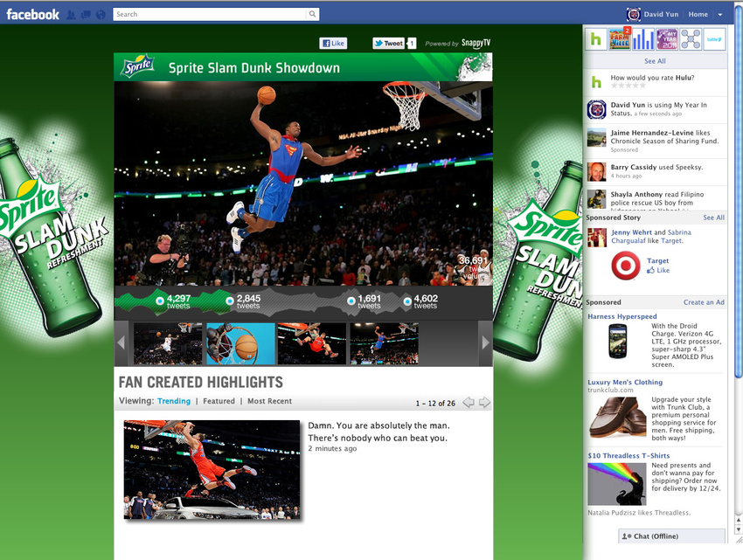Image resolution: width=743 pixels, height=560 pixels.
Task: Click the rainbow Threadless ad image
Action: coord(617,484)
